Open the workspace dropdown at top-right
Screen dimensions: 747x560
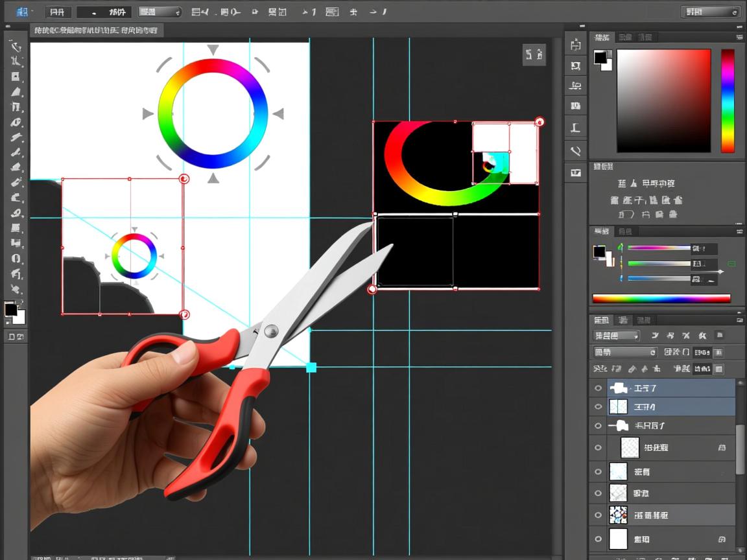711,12
